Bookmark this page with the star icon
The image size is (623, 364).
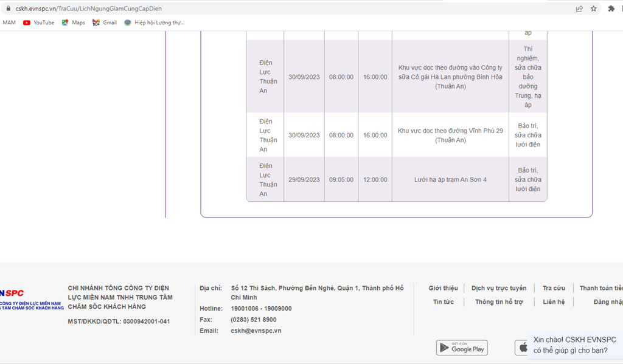coord(594,9)
